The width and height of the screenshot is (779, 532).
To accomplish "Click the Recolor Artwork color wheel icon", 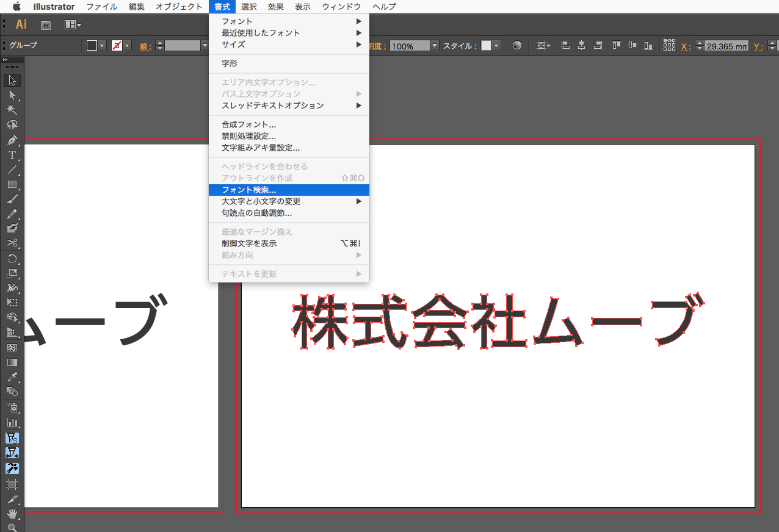I will click(x=517, y=46).
